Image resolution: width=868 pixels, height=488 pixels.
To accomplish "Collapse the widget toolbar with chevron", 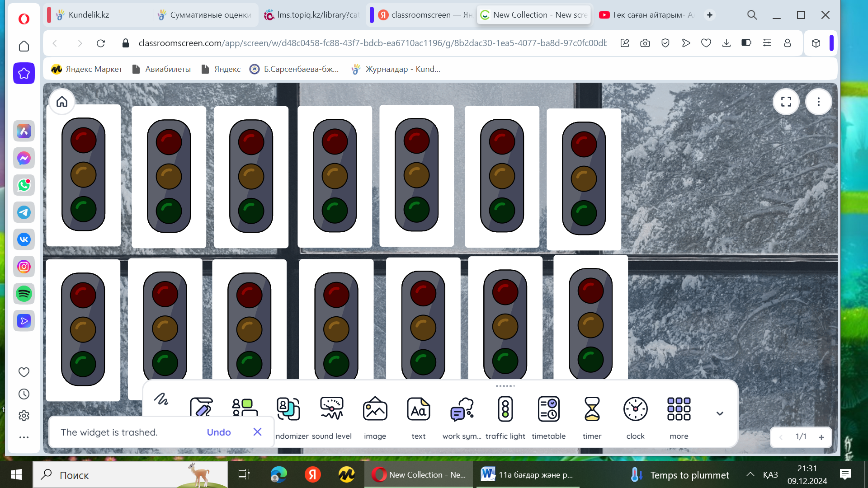I will [720, 413].
